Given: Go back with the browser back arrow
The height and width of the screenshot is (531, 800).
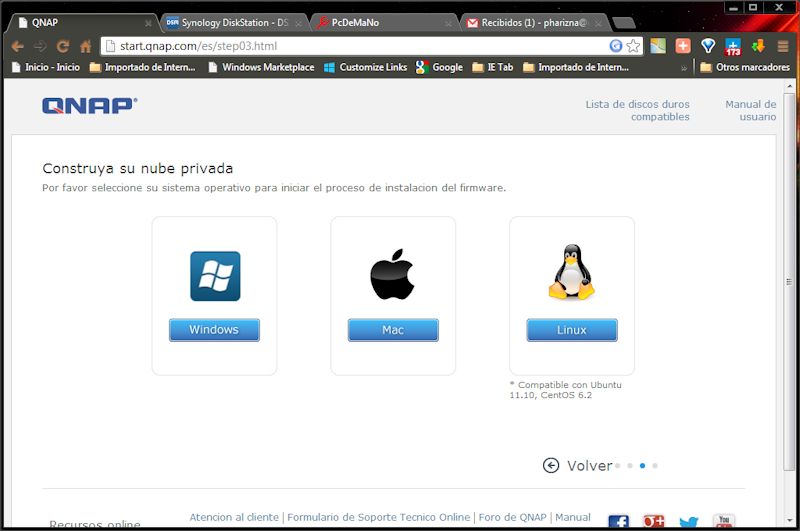Looking at the screenshot, I should pyautogui.click(x=17, y=46).
